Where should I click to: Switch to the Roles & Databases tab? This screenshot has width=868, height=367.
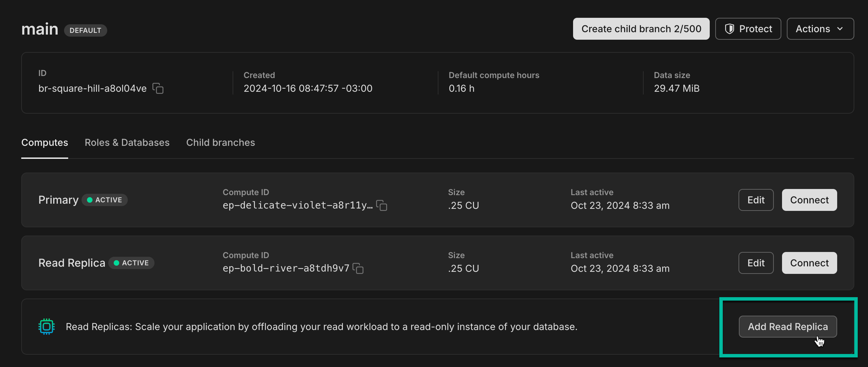[127, 142]
